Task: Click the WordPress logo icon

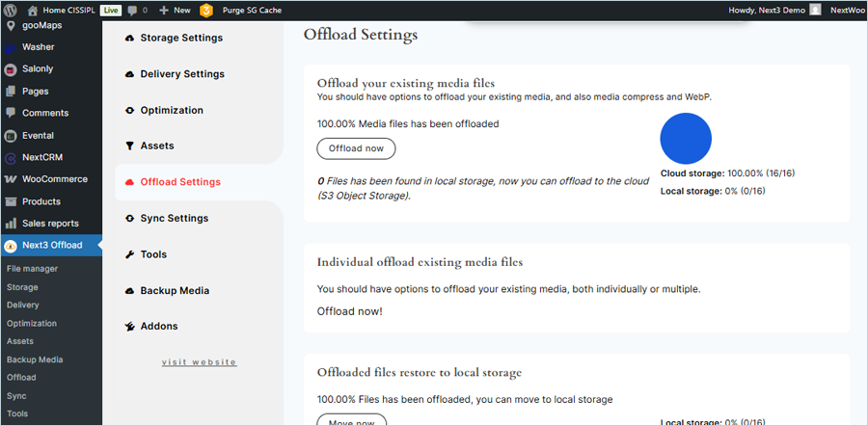Action: [12, 10]
